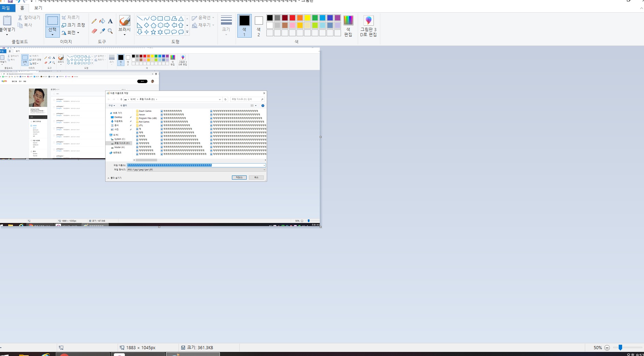This screenshot has height=356, width=644.
Task: Click 자르기 (crop) in image group
Action: point(70,17)
